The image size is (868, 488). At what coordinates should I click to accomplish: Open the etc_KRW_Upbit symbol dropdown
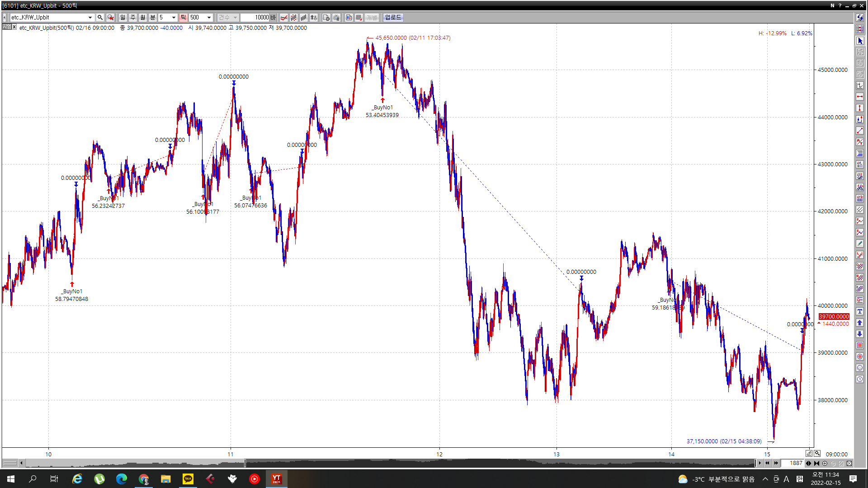pyautogui.click(x=90, y=17)
